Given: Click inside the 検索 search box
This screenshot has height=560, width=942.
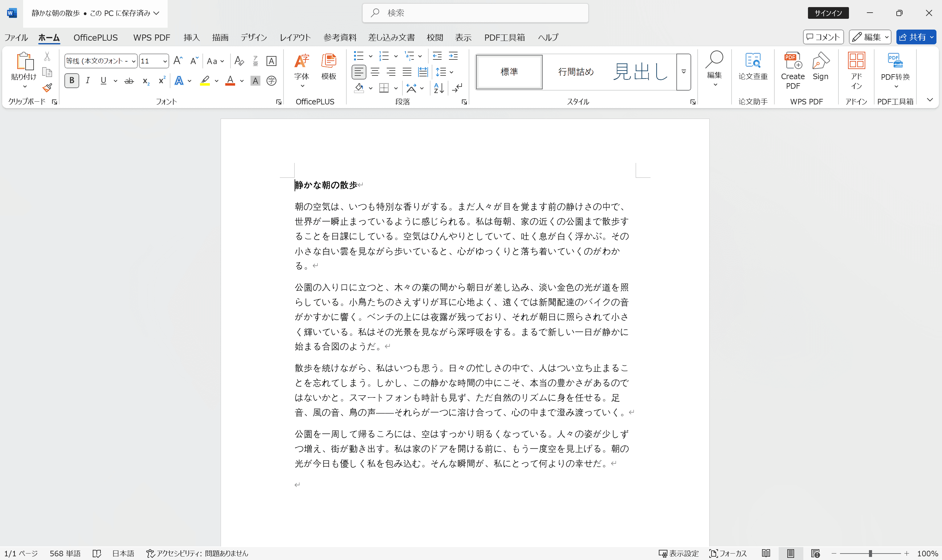Looking at the screenshot, I should point(475,12).
